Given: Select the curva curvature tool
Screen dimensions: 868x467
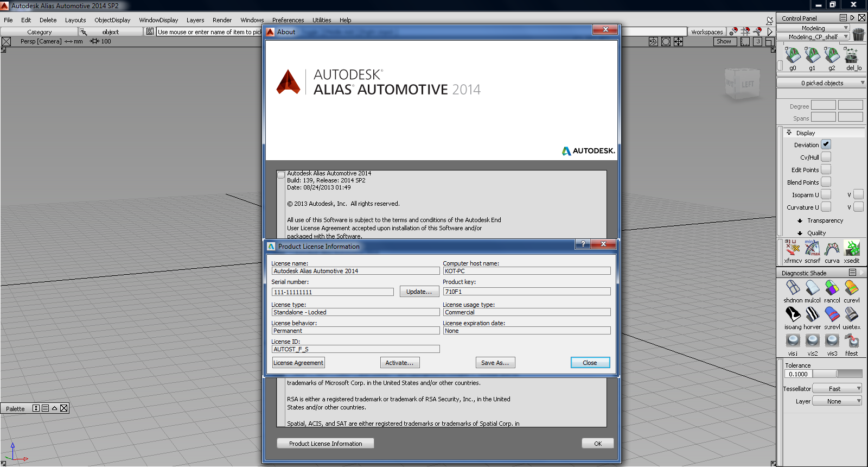Looking at the screenshot, I should (832, 248).
